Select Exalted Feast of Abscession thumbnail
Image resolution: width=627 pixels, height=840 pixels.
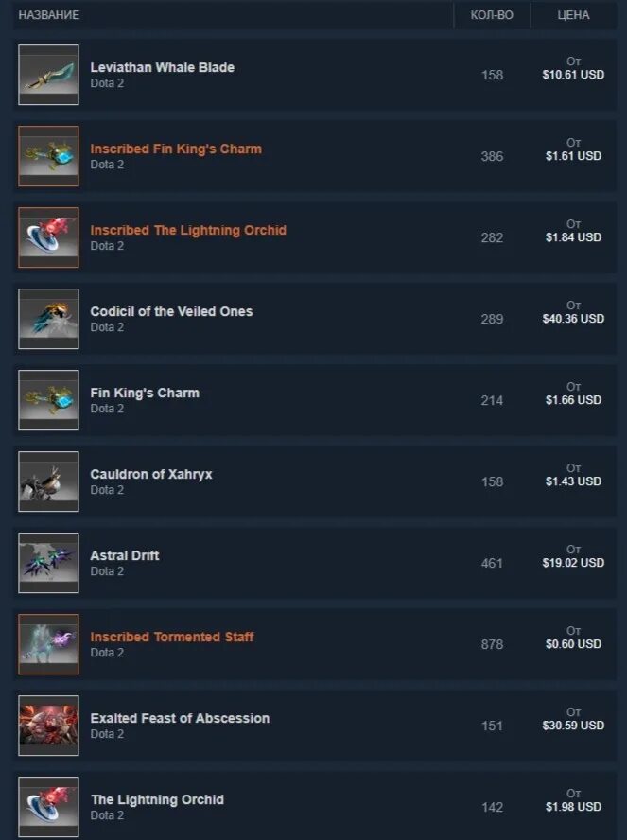click(49, 726)
